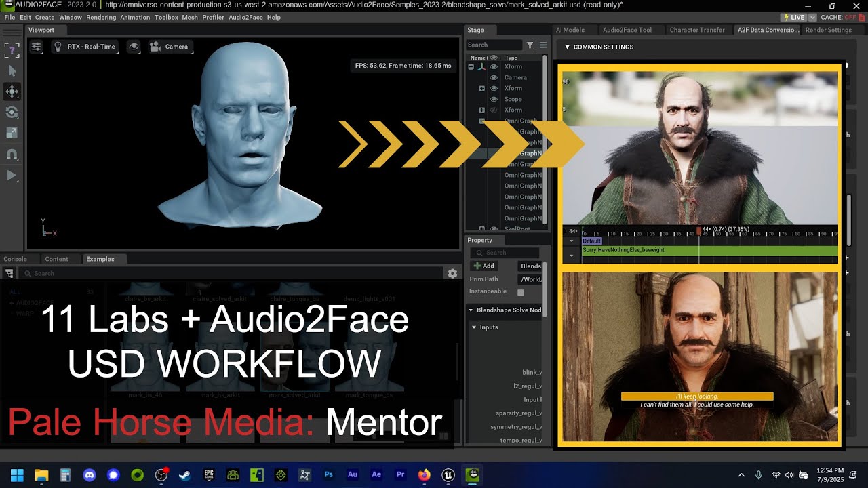Open the RTX - Real-Time renderer dropdown

pyautogui.click(x=84, y=47)
